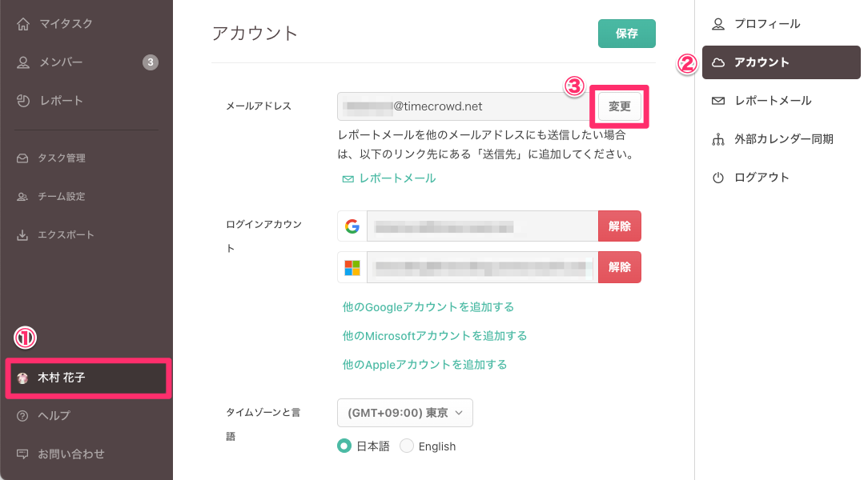Click the Google logo icon

pos(352,226)
